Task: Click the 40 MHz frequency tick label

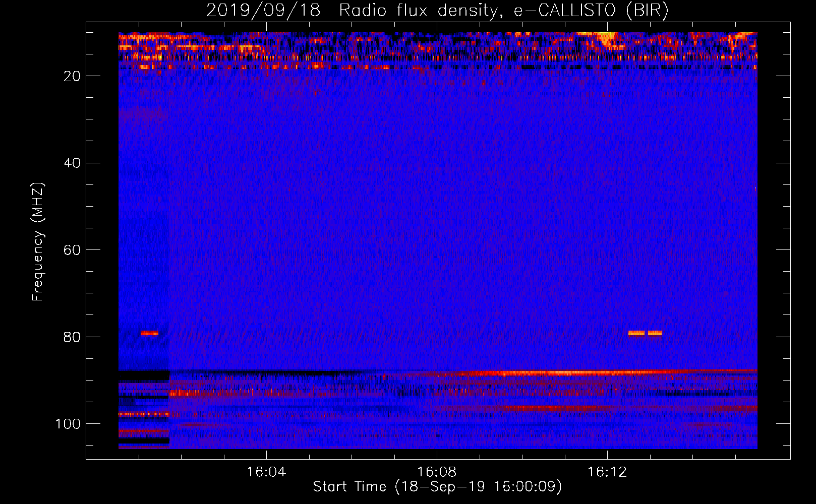Action: [x=72, y=163]
